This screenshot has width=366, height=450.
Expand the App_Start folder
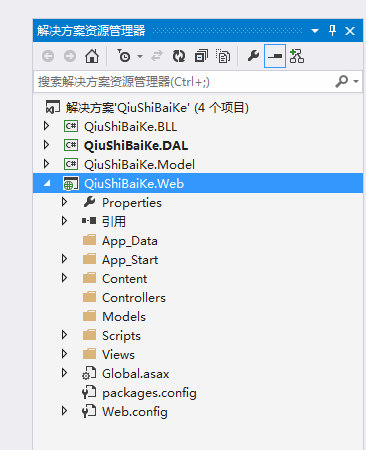(x=64, y=259)
